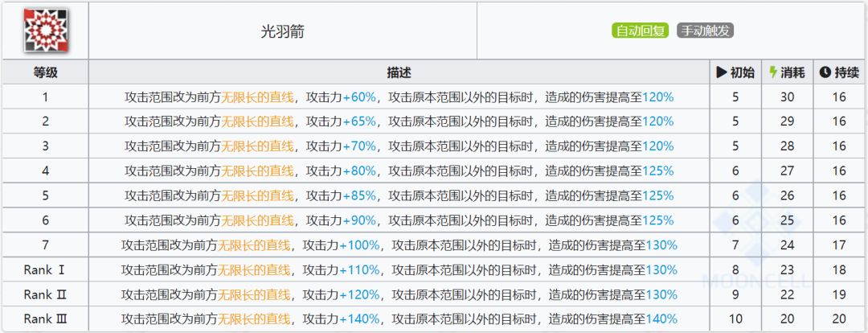The width and height of the screenshot is (868, 333).
Task: Select the Rank Ⅰ level cell
Action: click(45, 270)
